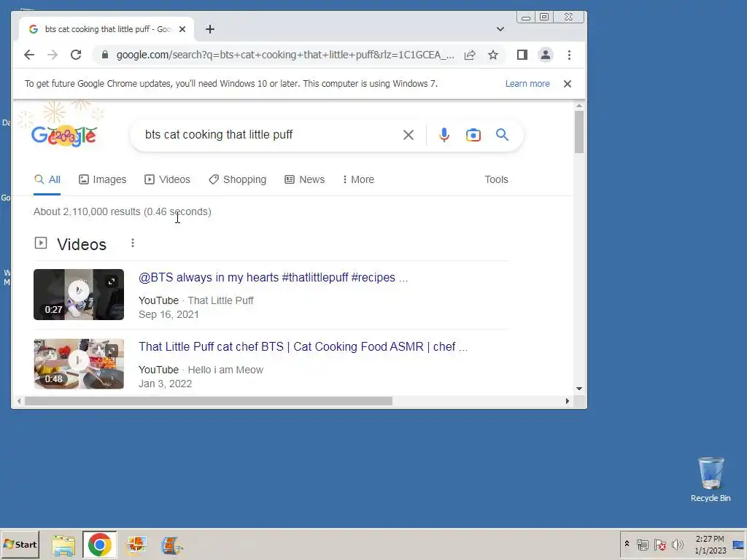
Task: Submit search with the magnifier icon
Action: (x=502, y=135)
